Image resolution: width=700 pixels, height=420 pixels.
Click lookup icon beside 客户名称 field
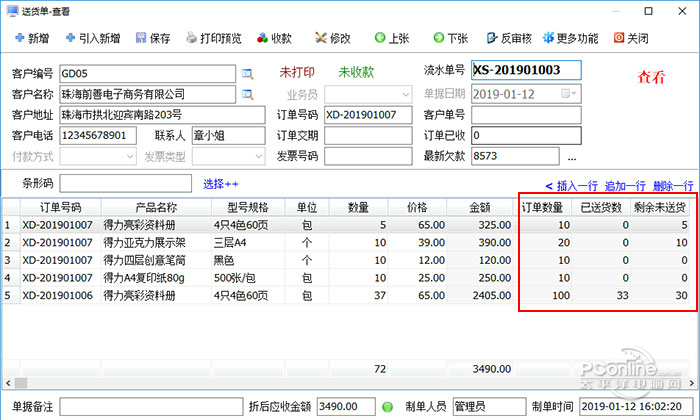pos(247,94)
